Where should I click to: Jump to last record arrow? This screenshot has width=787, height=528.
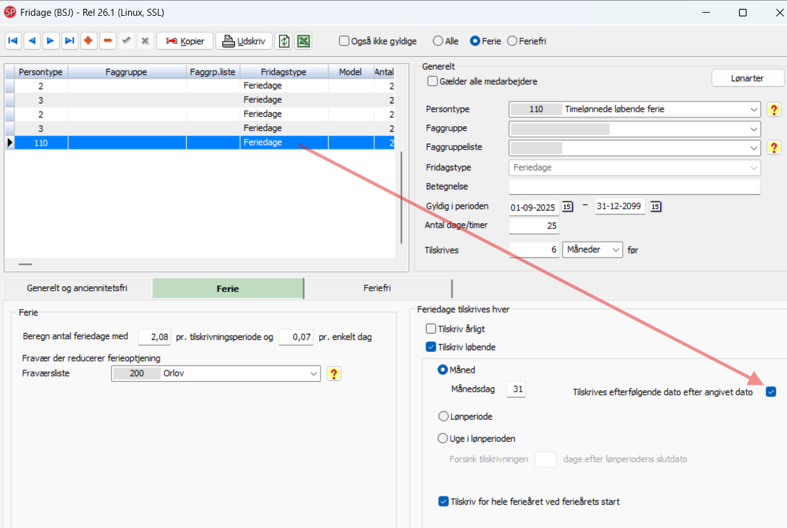pos(69,41)
